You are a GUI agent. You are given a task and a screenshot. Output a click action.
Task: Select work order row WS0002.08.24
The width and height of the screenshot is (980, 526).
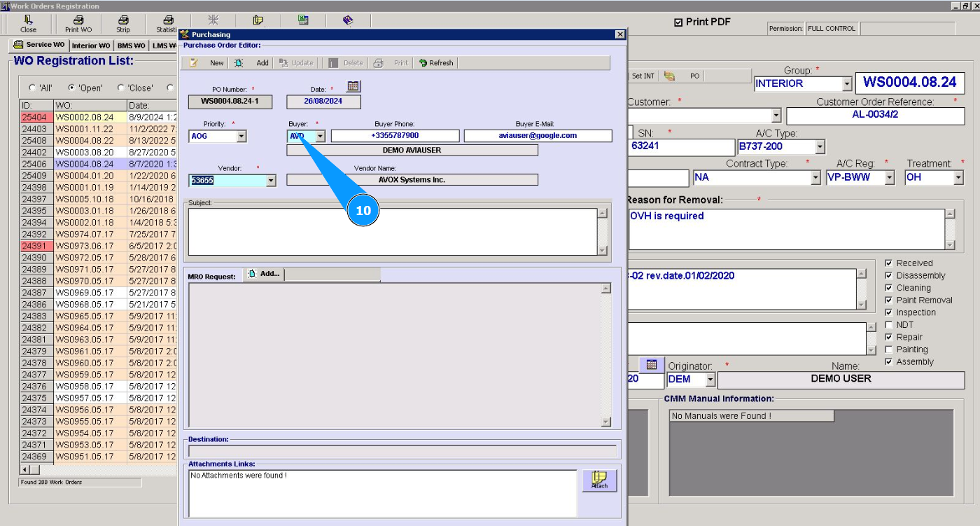[x=98, y=118]
